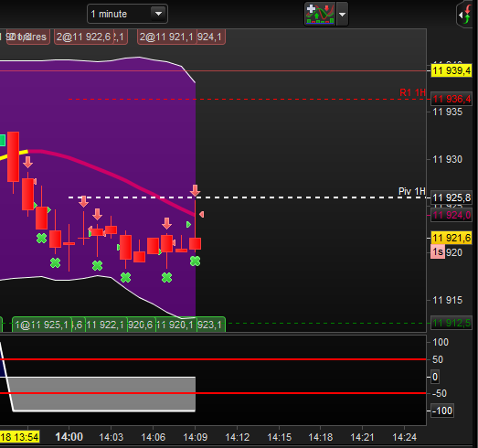Click the R1 1H line label
Viewport: 478px width, 448px height.
412,92
